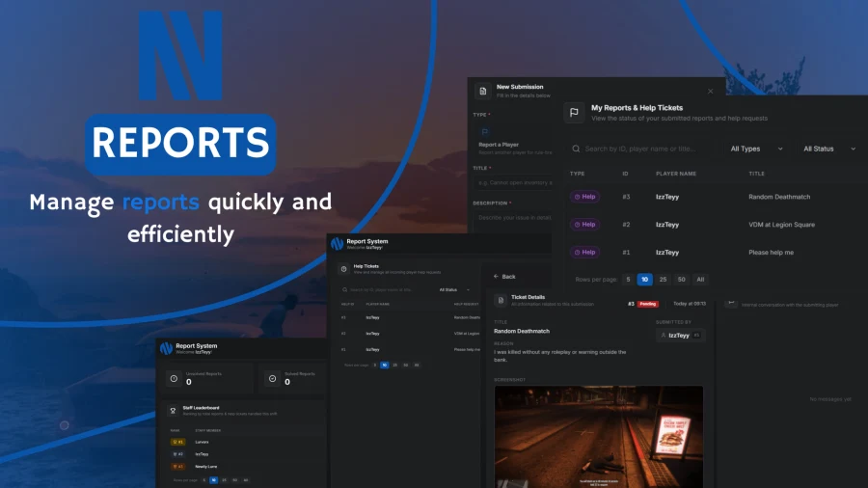Click the gold rank #1 badge for Lurvorx
Image resolution: width=868 pixels, height=488 pixels.
point(178,442)
